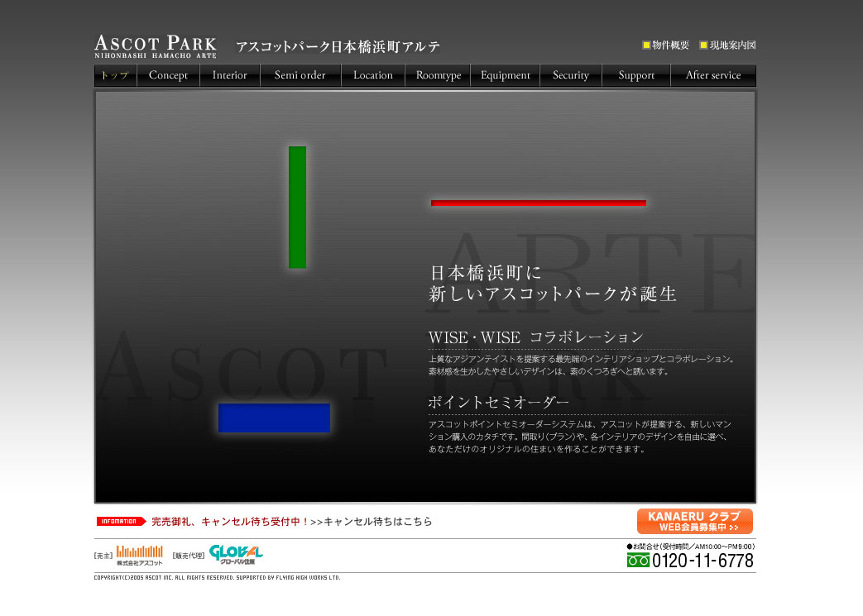Click the ポイントセミオーダー heading

[499, 403]
